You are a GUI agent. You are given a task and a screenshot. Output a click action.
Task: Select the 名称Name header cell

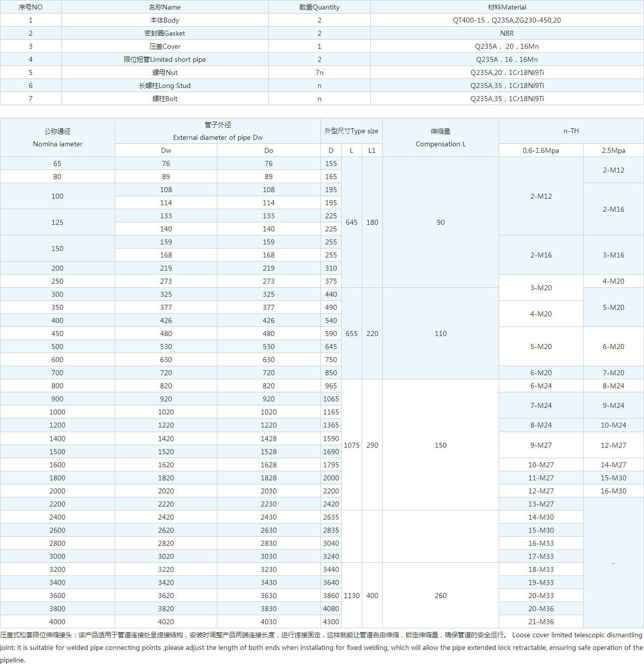(x=165, y=7)
